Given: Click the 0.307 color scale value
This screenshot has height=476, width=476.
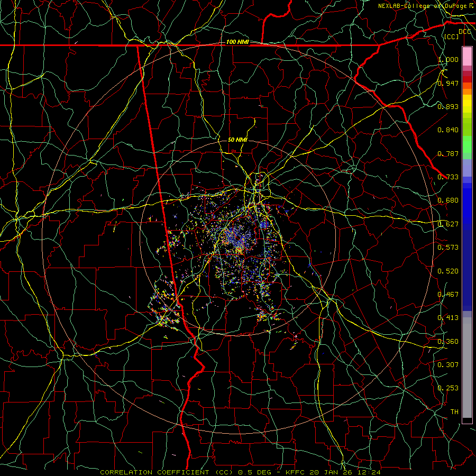Looking at the screenshot, I should [448, 365].
